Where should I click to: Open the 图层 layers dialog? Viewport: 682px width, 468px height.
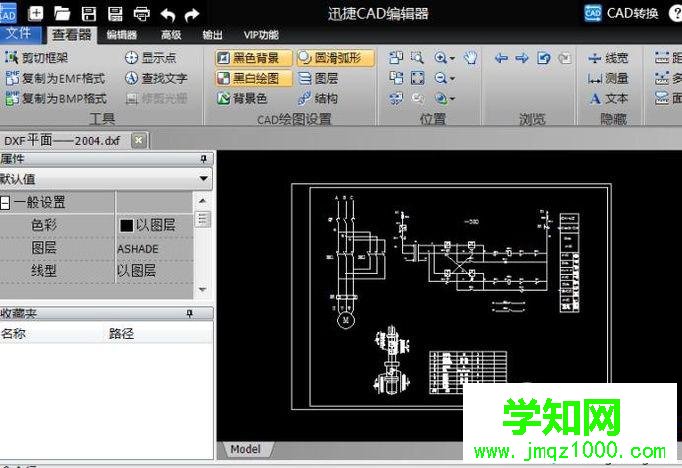318,78
